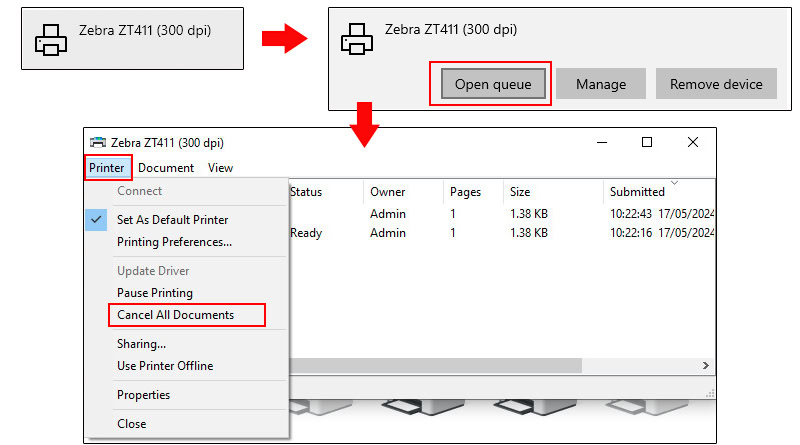
Task: Click the Manage button
Action: click(x=600, y=84)
